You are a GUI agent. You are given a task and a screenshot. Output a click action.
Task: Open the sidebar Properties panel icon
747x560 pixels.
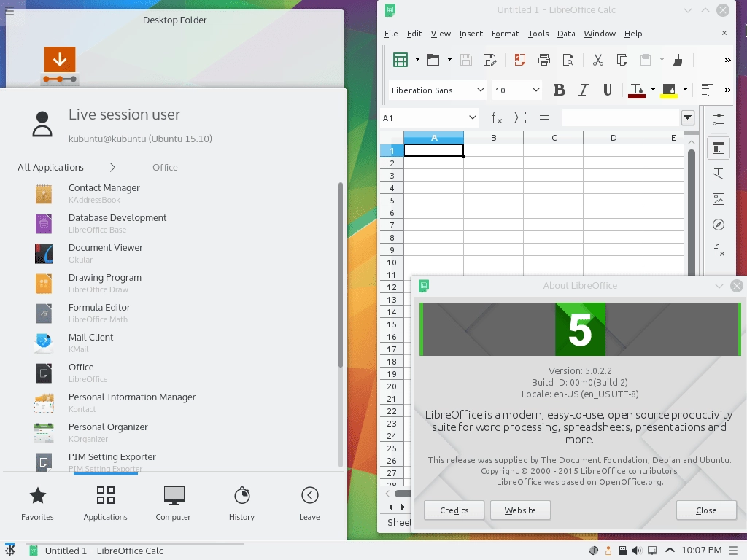tap(719, 149)
